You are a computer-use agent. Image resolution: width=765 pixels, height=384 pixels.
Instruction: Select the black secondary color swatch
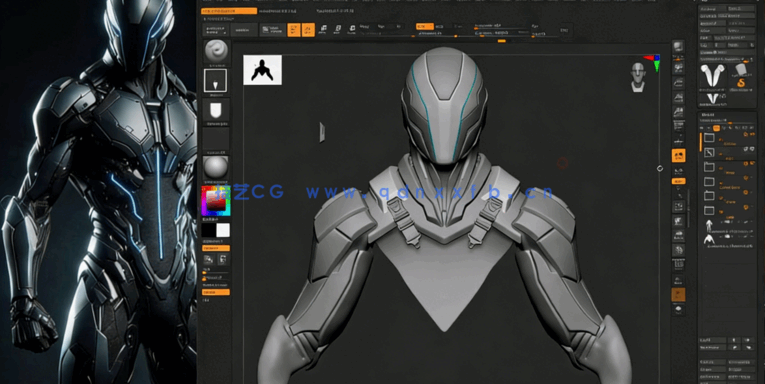[x=209, y=230]
